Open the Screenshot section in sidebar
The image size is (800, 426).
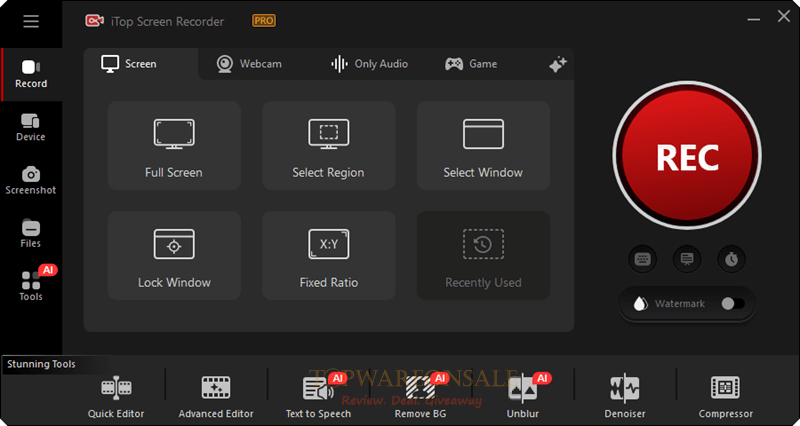pyautogui.click(x=31, y=181)
